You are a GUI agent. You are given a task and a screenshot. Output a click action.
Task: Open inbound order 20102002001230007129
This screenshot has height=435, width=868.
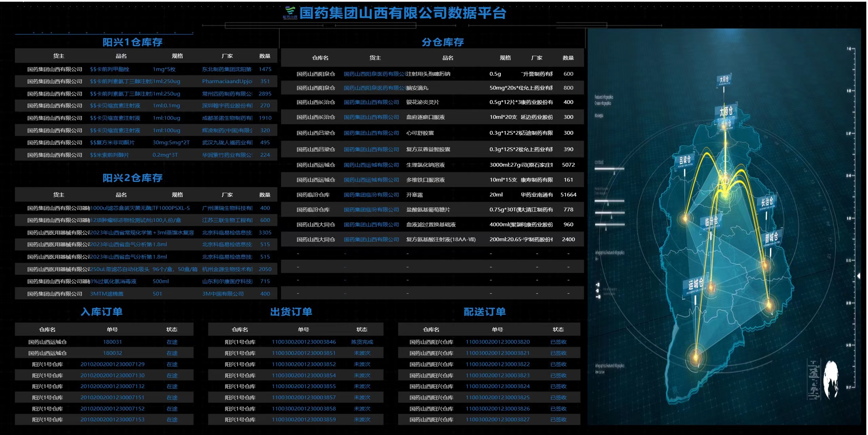tap(112, 364)
